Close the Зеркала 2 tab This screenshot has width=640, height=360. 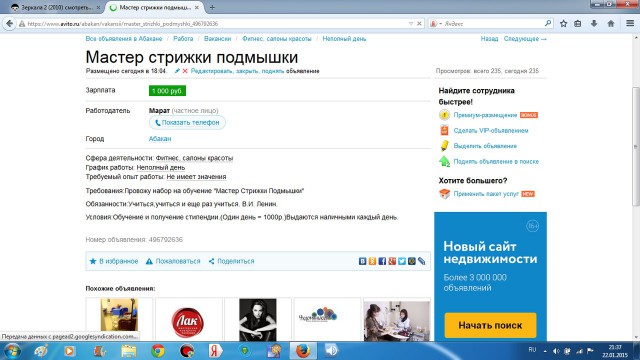[x=98, y=7]
